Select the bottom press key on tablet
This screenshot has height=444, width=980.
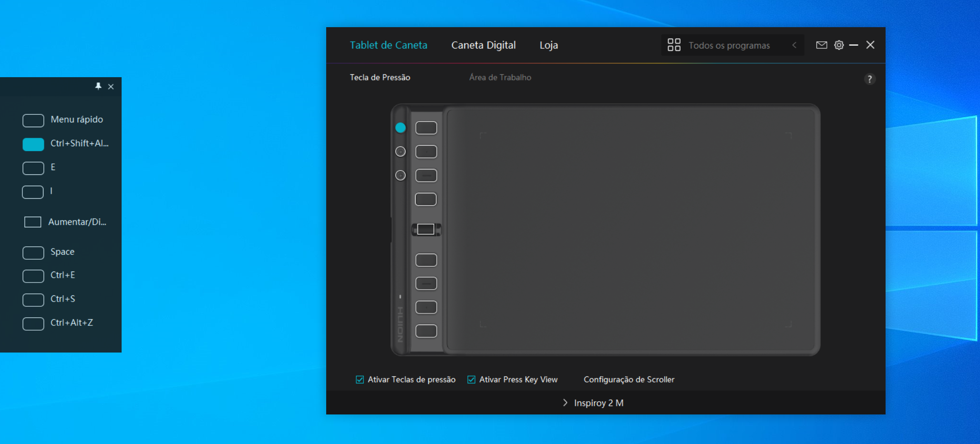[x=426, y=331]
